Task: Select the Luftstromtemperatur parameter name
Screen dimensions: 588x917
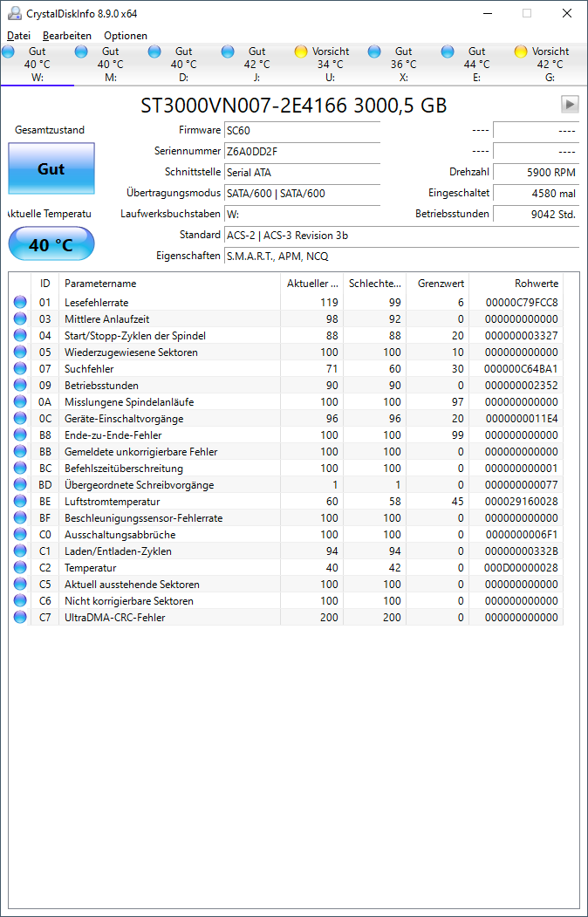Action: [x=113, y=501]
